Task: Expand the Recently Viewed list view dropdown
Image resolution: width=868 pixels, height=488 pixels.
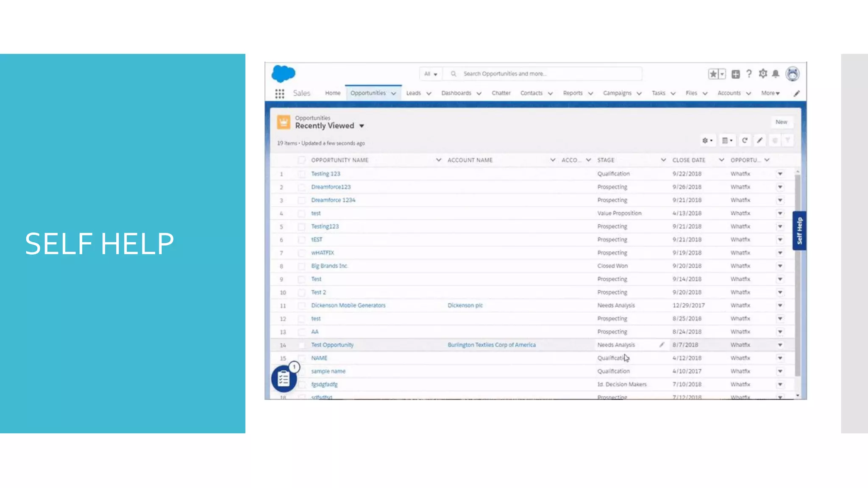Action: pyautogui.click(x=362, y=126)
